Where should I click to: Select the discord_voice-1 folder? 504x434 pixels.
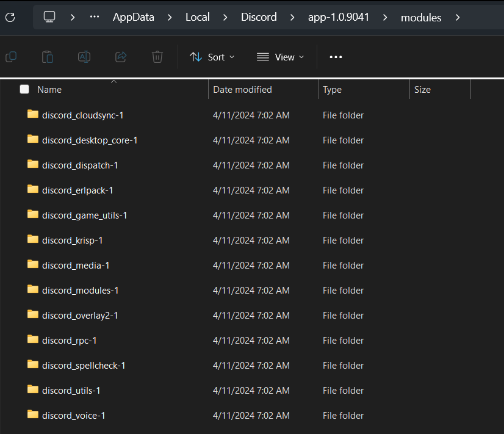tap(73, 416)
